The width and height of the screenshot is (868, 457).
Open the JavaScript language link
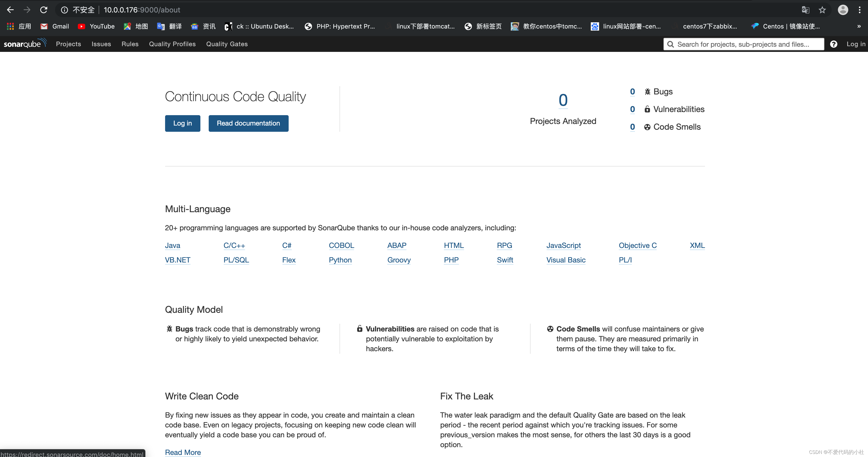(x=564, y=246)
